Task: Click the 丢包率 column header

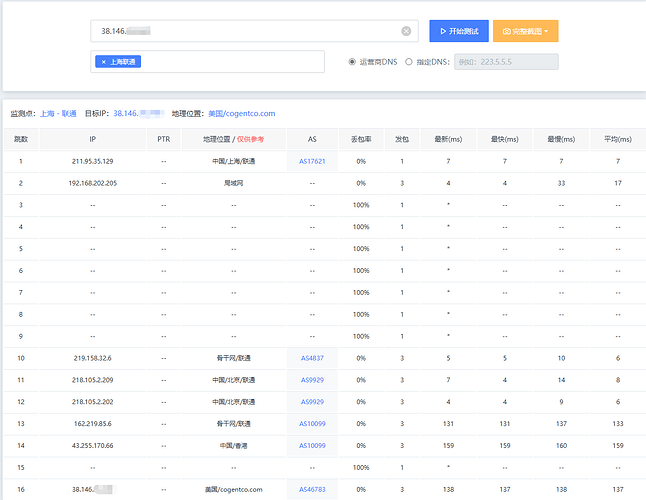Action: point(360,139)
